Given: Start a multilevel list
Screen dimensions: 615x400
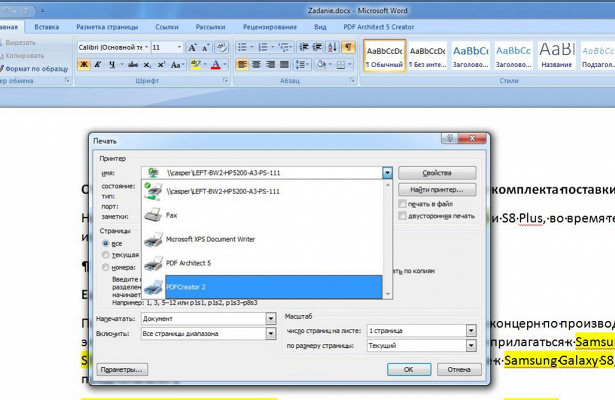Looking at the screenshot, I should pos(284,47).
